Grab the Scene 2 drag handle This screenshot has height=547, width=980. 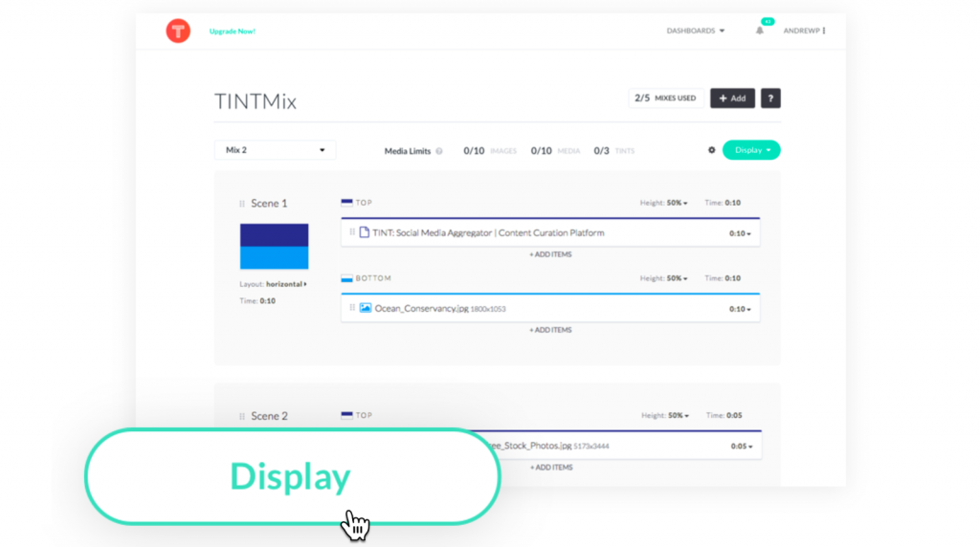(242, 416)
